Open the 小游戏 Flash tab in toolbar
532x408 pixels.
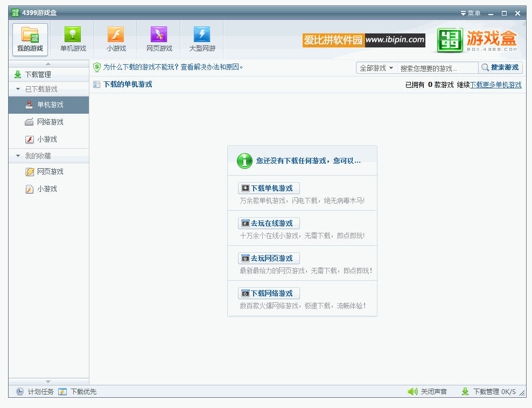pos(116,39)
